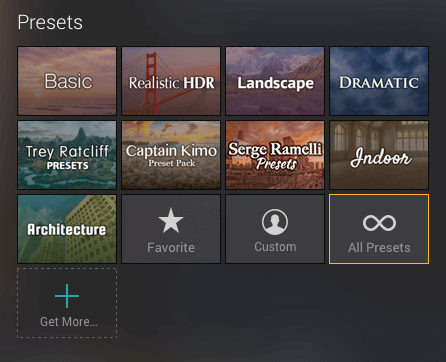This screenshot has height=362, width=446.
Task: Click the infinity symbol icon
Action: click(379, 223)
